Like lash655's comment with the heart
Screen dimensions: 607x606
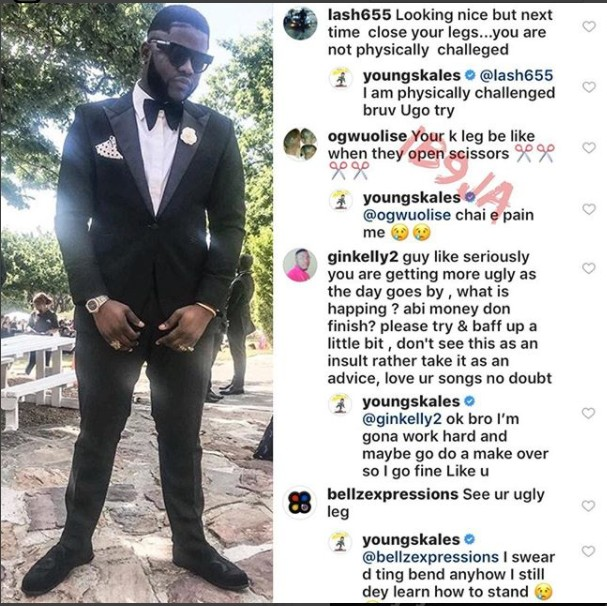tap(589, 26)
